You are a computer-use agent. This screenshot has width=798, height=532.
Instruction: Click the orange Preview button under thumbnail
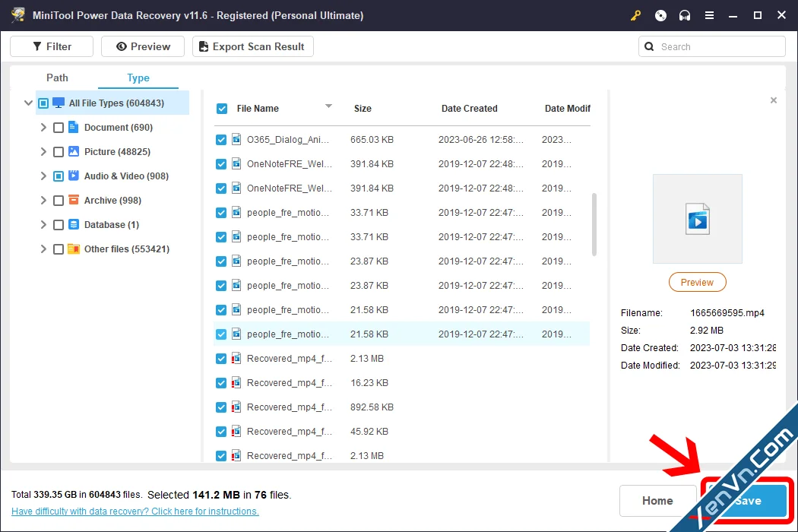[x=697, y=282]
